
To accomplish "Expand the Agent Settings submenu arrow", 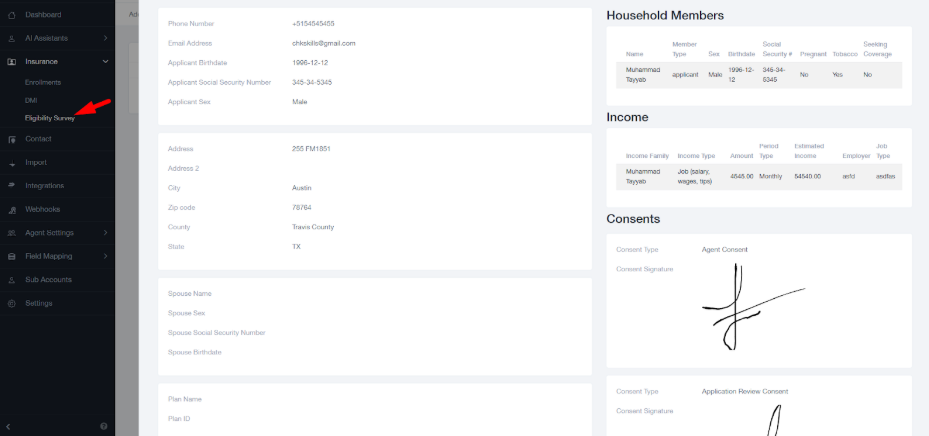I will click(x=105, y=233).
